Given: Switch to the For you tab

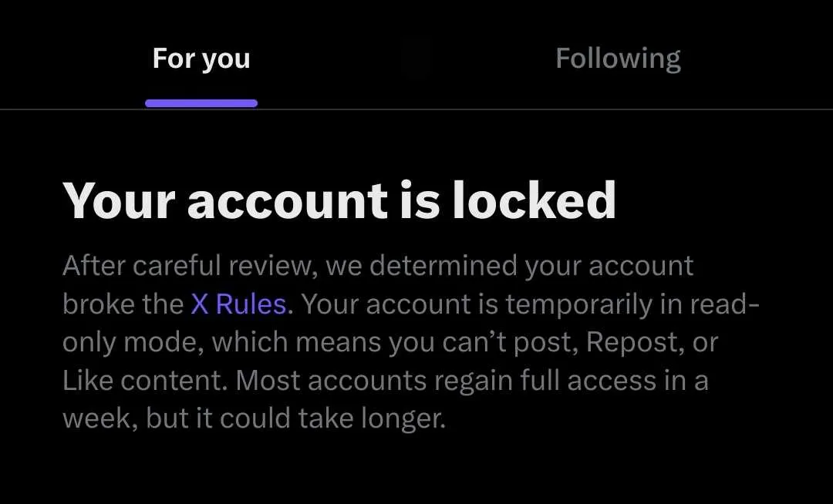Looking at the screenshot, I should tap(201, 59).
